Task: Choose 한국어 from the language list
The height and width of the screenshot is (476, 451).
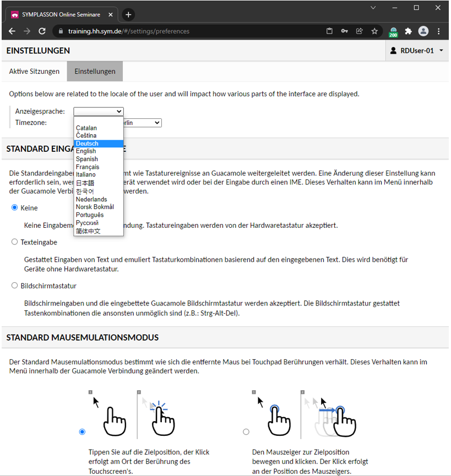Action: [99, 192]
